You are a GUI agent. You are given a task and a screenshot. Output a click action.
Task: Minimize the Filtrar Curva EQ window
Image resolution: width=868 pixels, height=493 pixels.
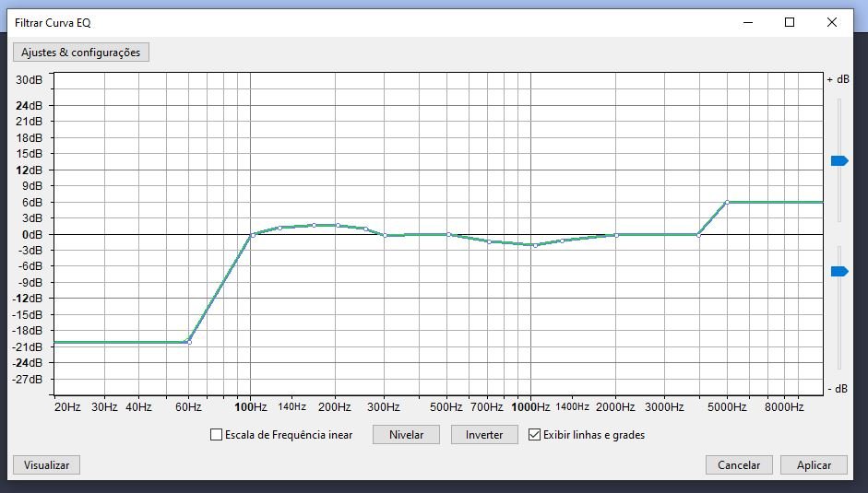(x=748, y=22)
